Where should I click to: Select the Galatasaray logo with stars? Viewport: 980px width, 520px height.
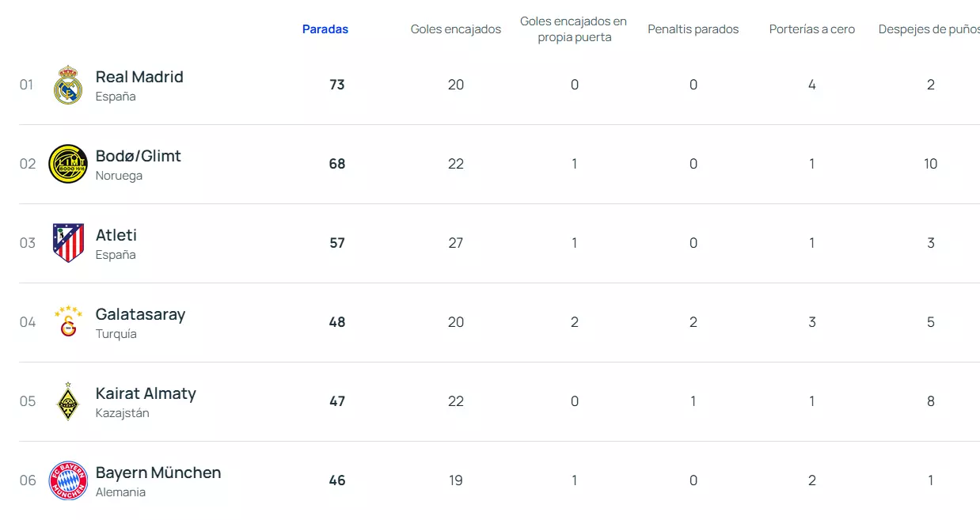click(68, 321)
